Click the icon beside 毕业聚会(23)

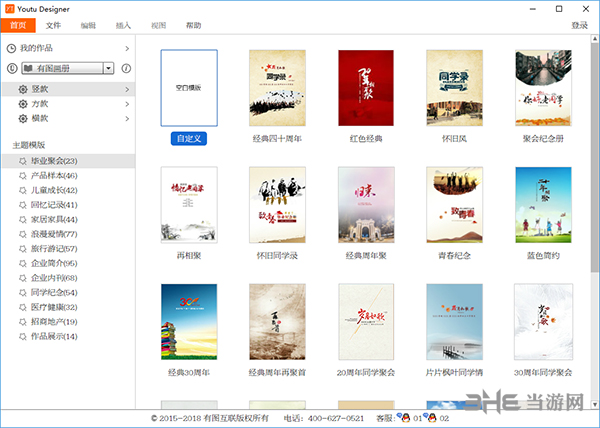(23, 161)
